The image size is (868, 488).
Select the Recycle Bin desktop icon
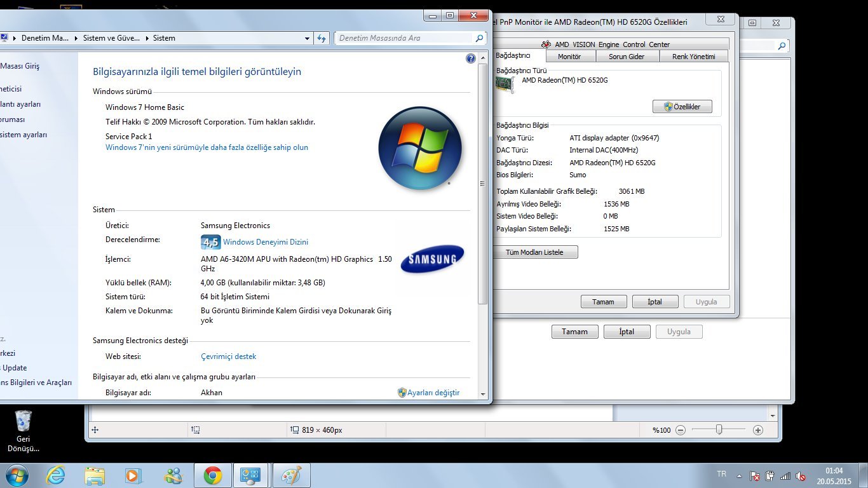click(x=23, y=422)
